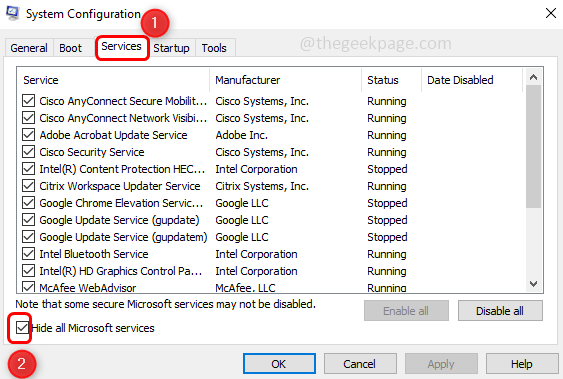Open Help for System Configuration
The height and width of the screenshot is (379, 563).
pyautogui.click(x=522, y=364)
